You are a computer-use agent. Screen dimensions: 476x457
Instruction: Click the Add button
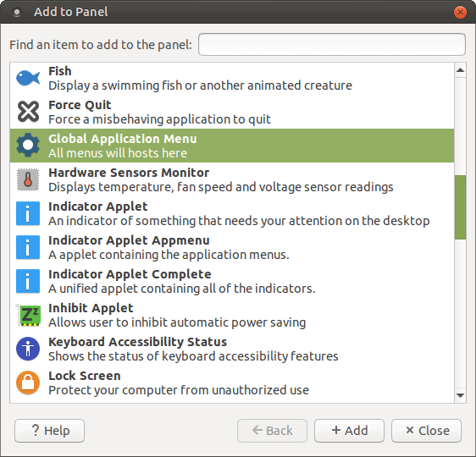click(349, 431)
